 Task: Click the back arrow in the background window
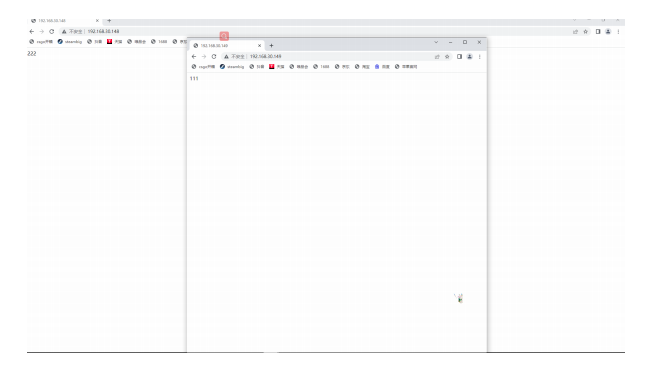32,32
